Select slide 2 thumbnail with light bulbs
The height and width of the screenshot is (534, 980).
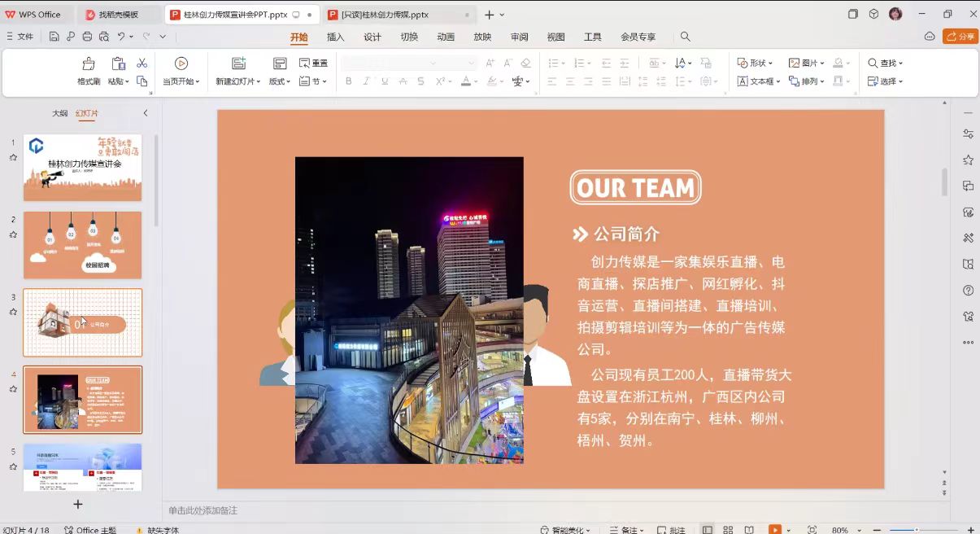pos(82,245)
